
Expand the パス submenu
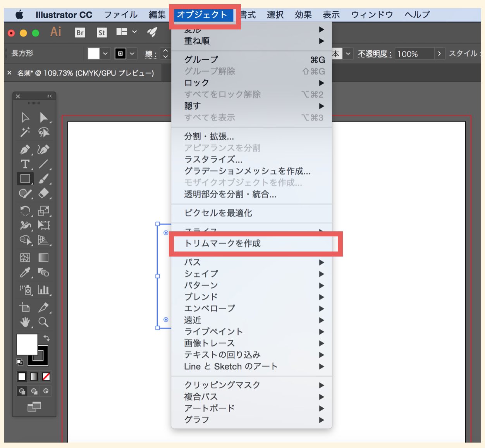(251, 262)
